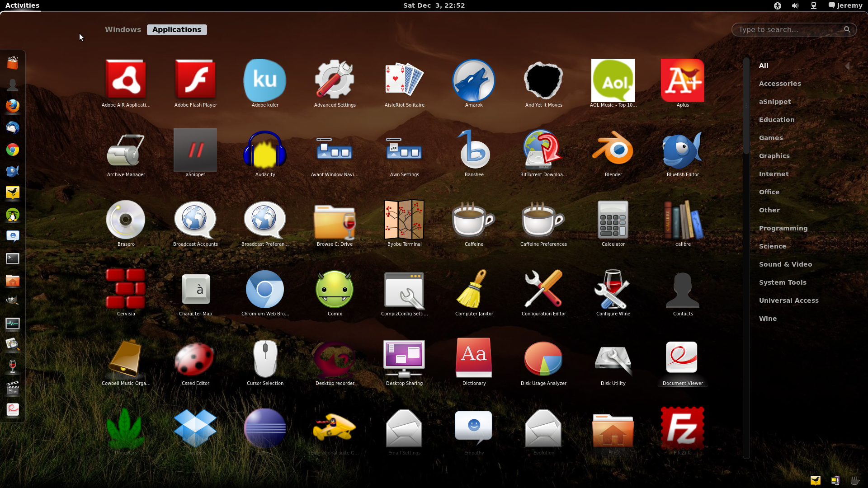Viewport: 868px width, 488px height.
Task: Show only the Games category
Action: click(x=771, y=138)
